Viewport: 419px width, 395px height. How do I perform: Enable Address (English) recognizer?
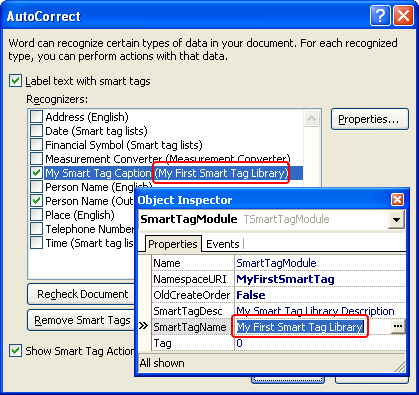point(36,117)
